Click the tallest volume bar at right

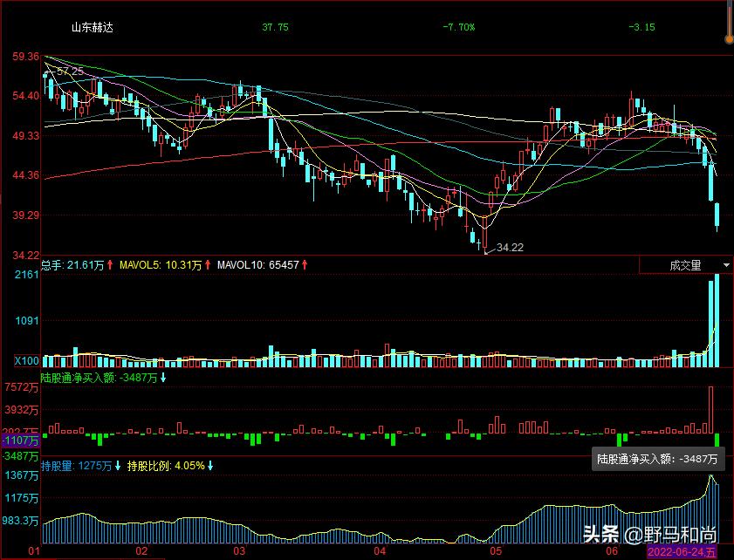(x=717, y=319)
